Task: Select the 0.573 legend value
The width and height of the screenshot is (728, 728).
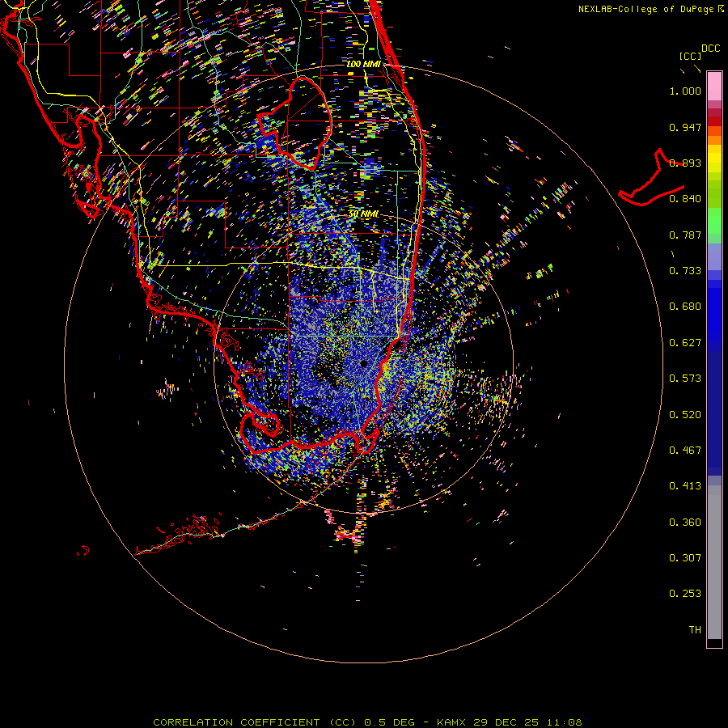Action: [685, 379]
